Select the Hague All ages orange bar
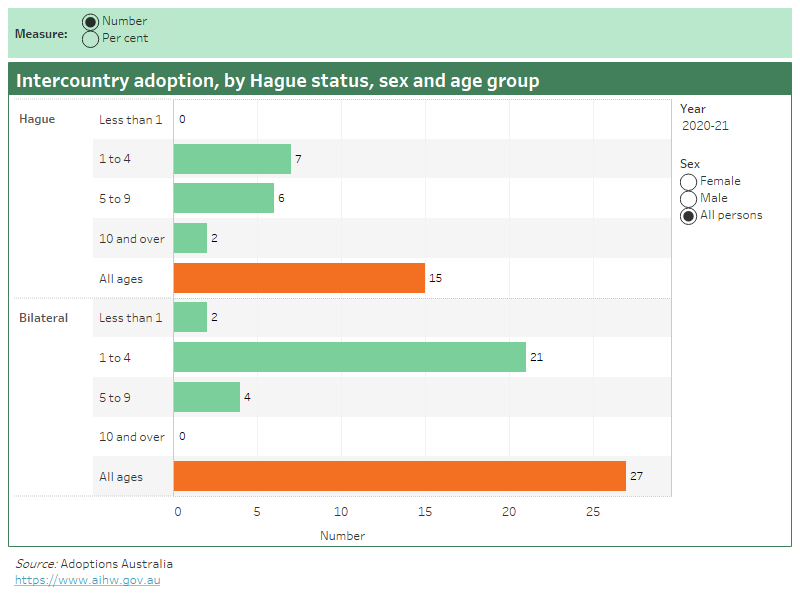Screen dimensions: 800x600 click(300, 278)
